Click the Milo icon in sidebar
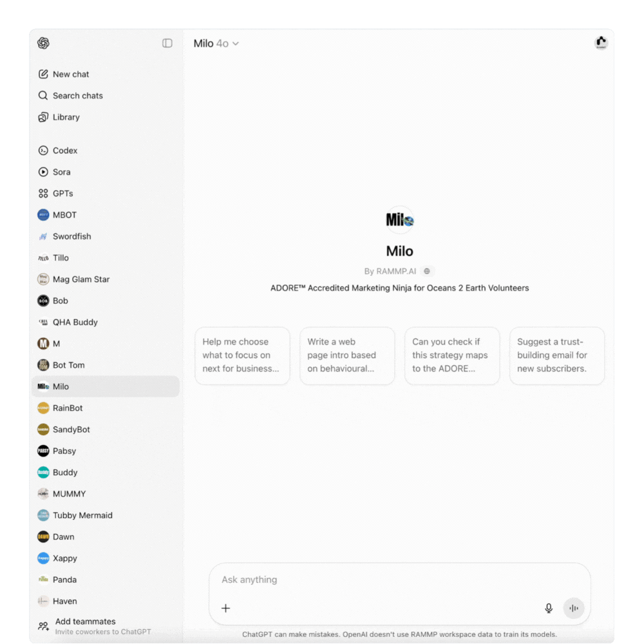Screen dimensions: 644x644 [x=43, y=386]
